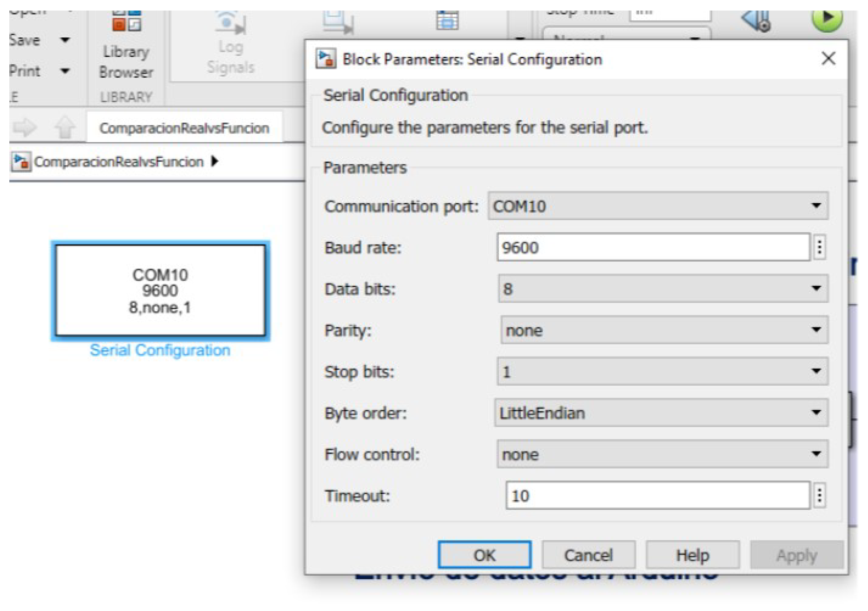Click the Cancel button
Image resolution: width=868 pixels, height=611 pixels.
click(588, 555)
